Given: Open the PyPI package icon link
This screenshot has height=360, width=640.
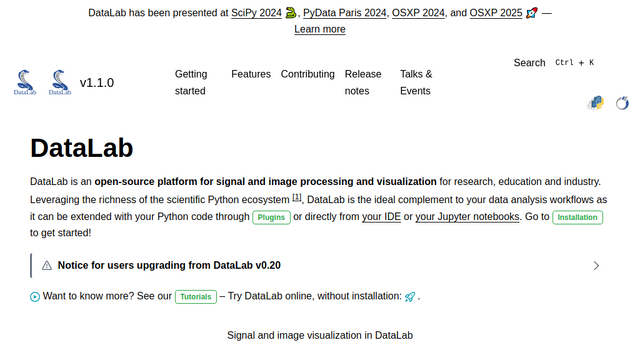Looking at the screenshot, I should pyautogui.click(x=596, y=103).
